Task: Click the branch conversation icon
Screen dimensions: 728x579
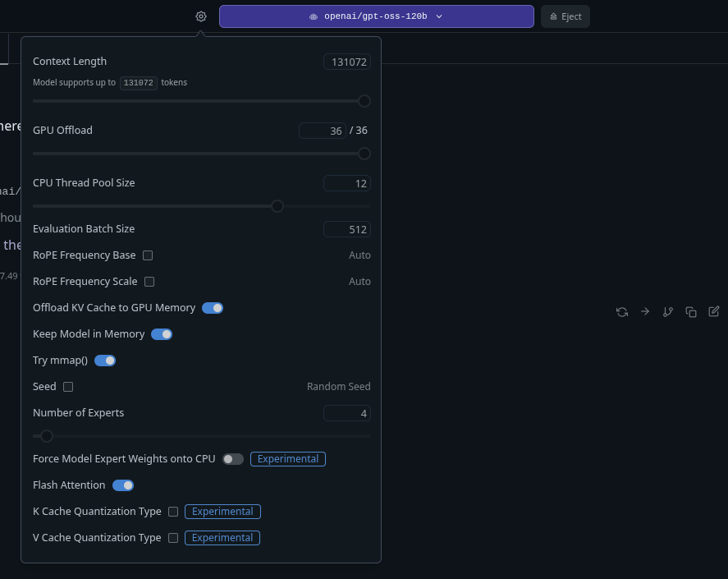Action: tap(668, 312)
